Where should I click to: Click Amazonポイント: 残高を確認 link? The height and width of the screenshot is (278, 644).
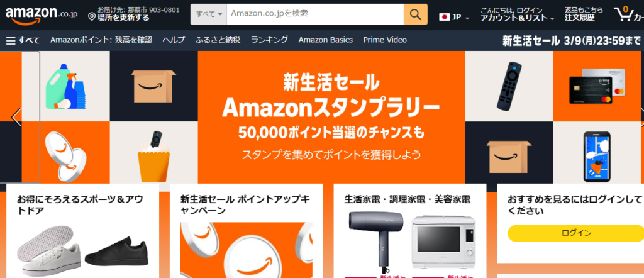(101, 40)
